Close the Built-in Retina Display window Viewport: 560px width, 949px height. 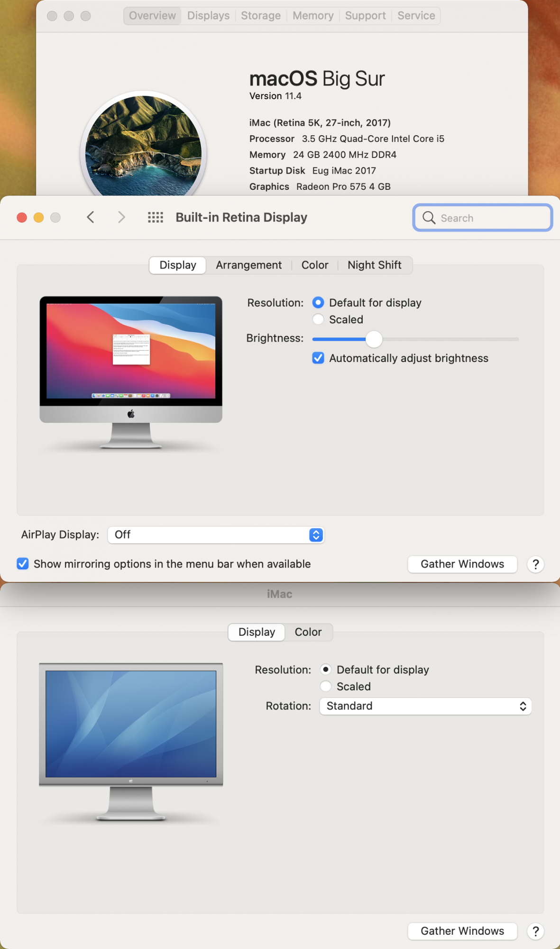point(22,217)
